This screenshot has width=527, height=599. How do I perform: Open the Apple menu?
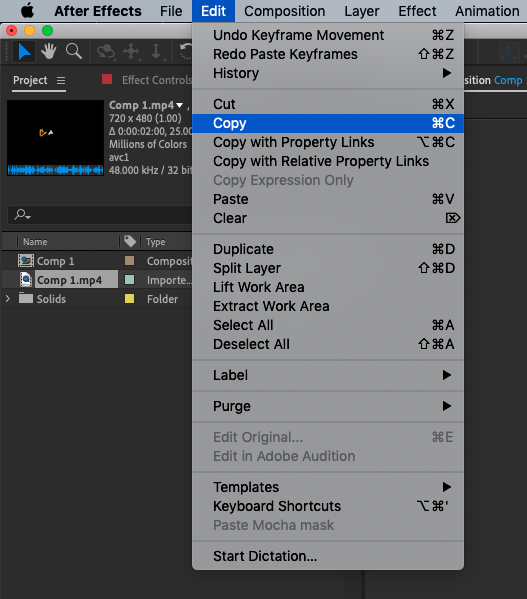[27, 11]
